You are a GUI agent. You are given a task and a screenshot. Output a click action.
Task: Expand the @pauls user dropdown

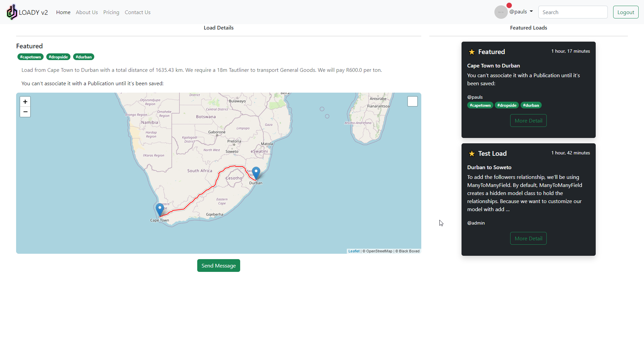[x=521, y=12]
